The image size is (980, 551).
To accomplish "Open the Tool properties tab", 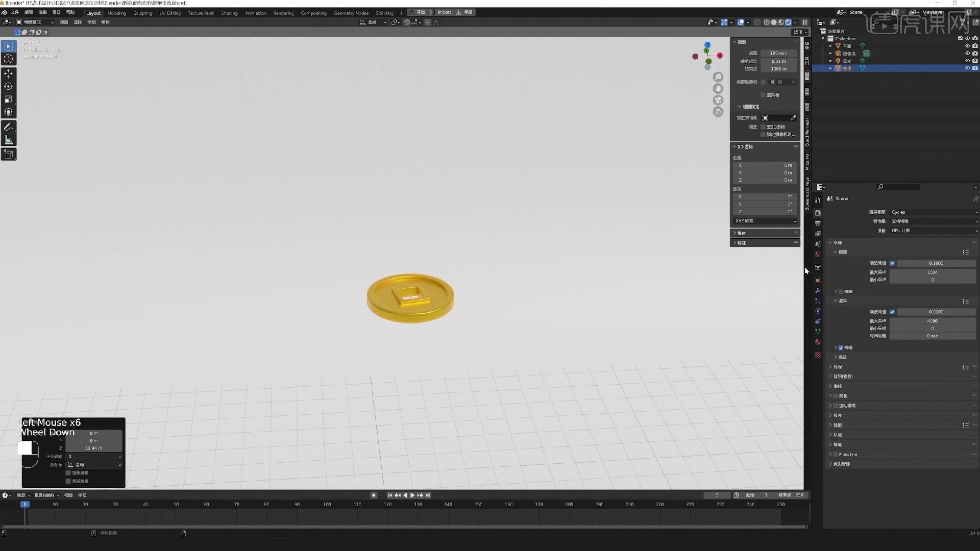I will (x=818, y=200).
